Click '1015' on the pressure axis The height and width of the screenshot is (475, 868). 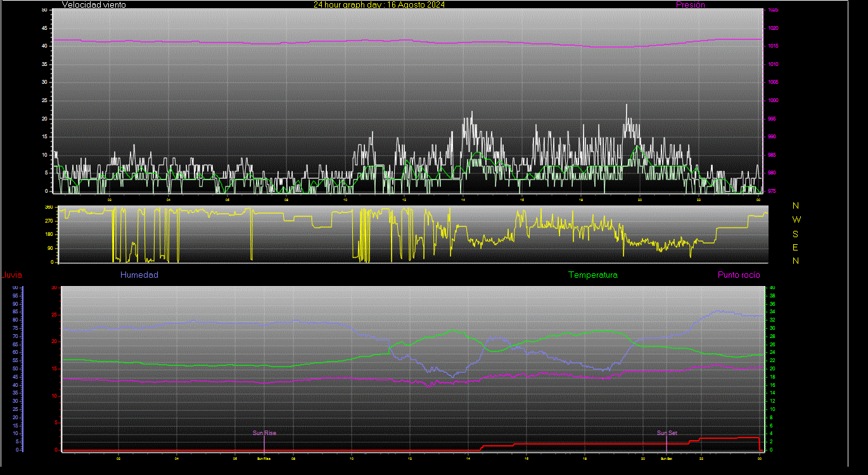coord(773,46)
